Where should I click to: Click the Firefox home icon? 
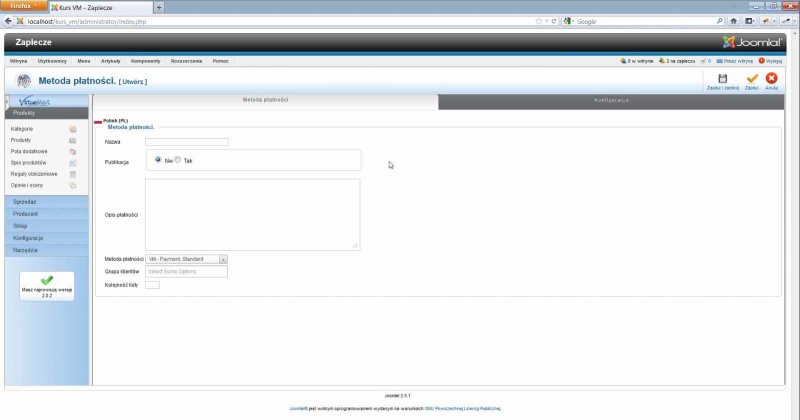[x=734, y=21]
